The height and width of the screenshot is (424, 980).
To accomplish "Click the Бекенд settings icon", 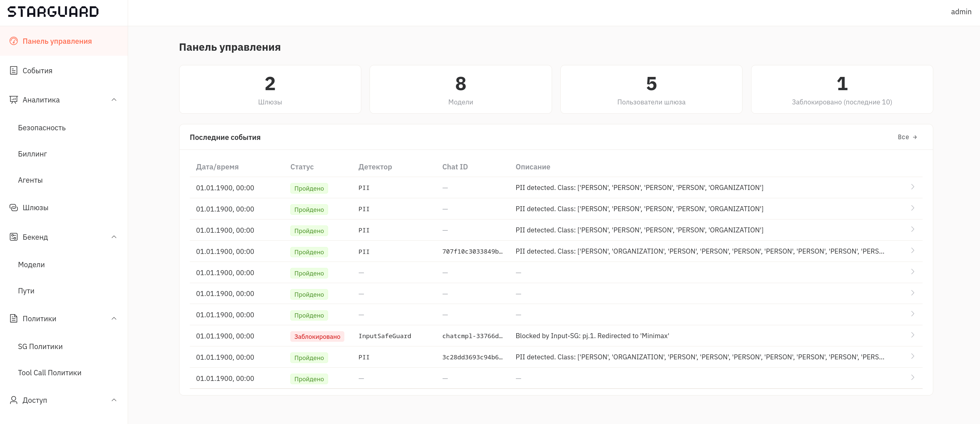I will tap(14, 237).
